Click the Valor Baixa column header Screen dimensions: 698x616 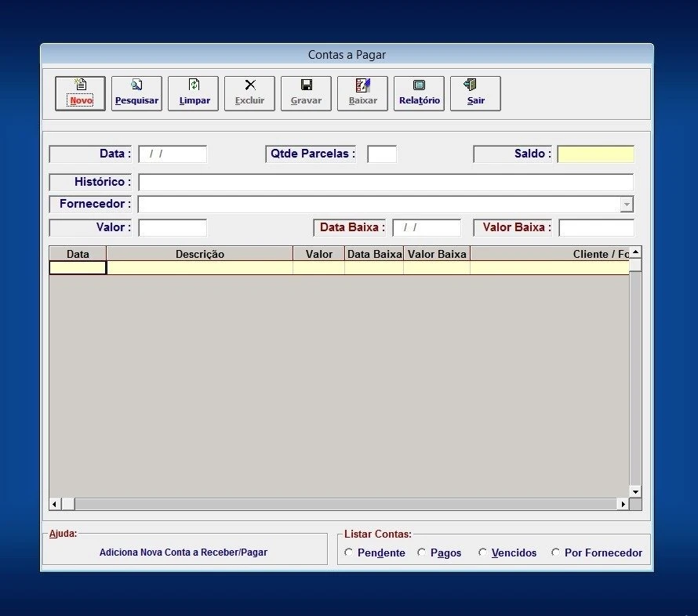(x=437, y=254)
